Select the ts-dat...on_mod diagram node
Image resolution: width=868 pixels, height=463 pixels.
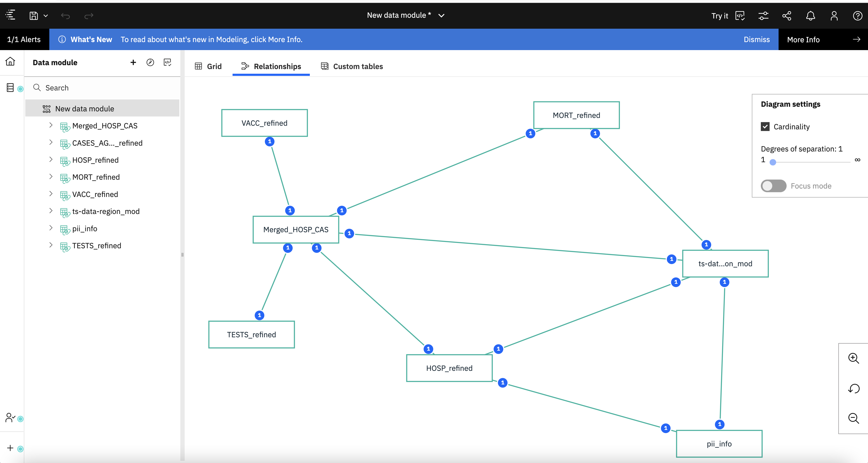(x=725, y=264)
